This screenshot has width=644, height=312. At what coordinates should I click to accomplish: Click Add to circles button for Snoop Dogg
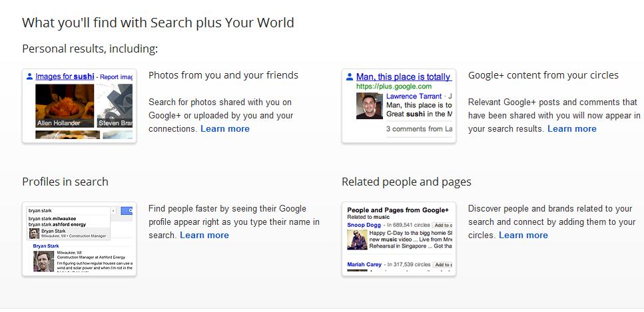click(x=443, y=225)
